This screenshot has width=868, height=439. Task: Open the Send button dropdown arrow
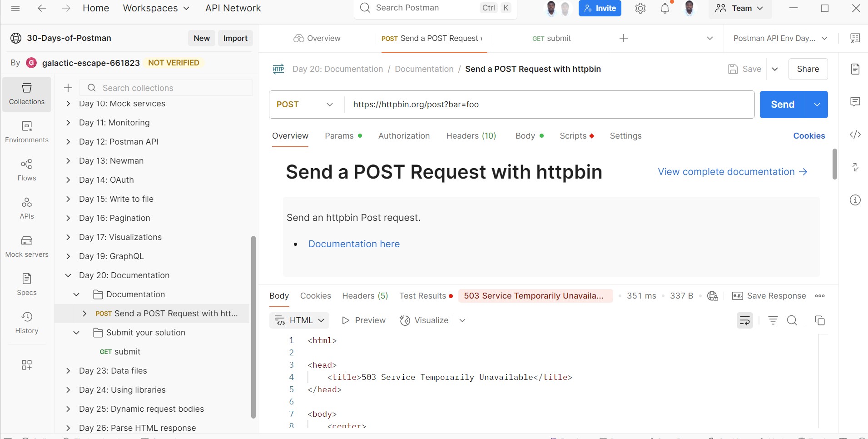pos(817,105)
